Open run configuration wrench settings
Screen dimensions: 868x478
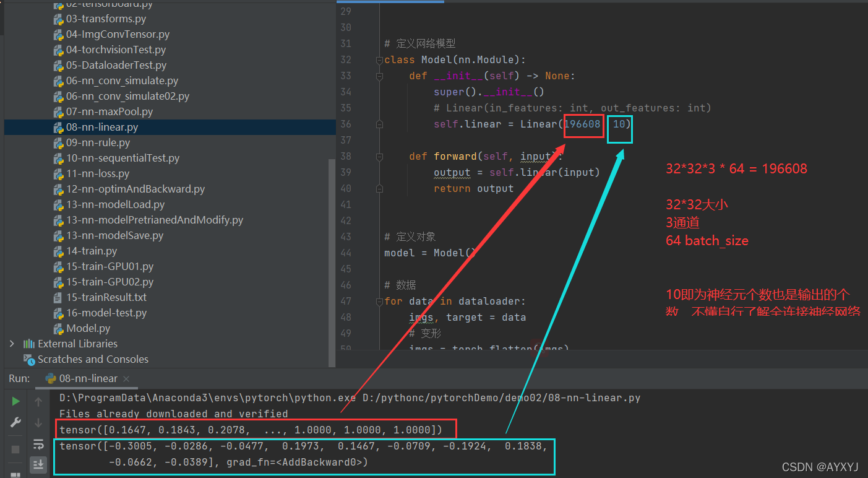[x=15, y=423]
